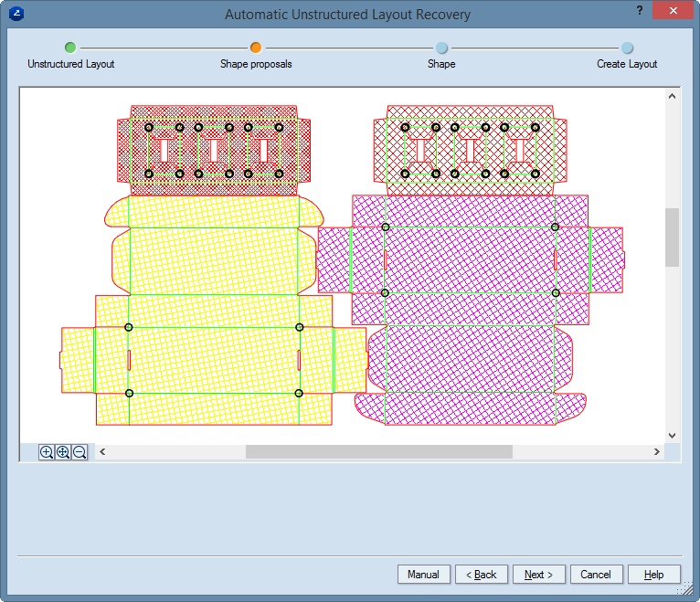Click the question mark help icon
This screenshot has height=602, width=700.
point(639,10)
